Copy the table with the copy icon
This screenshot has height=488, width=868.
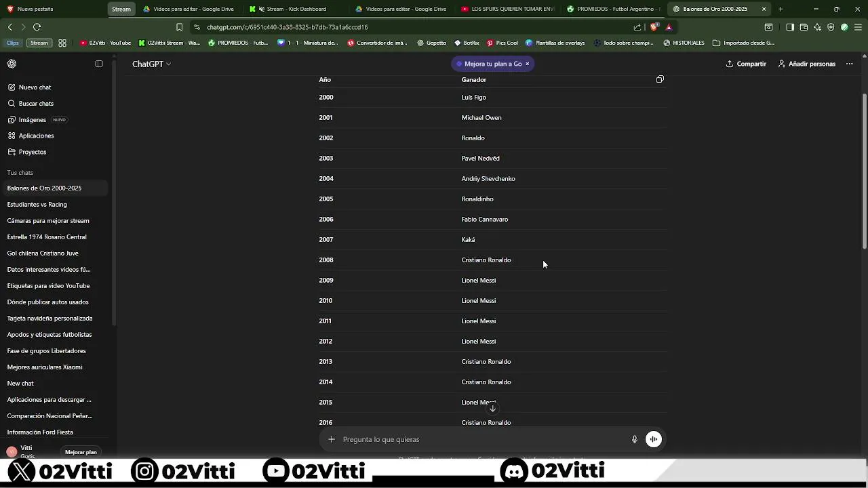(660, 79)
